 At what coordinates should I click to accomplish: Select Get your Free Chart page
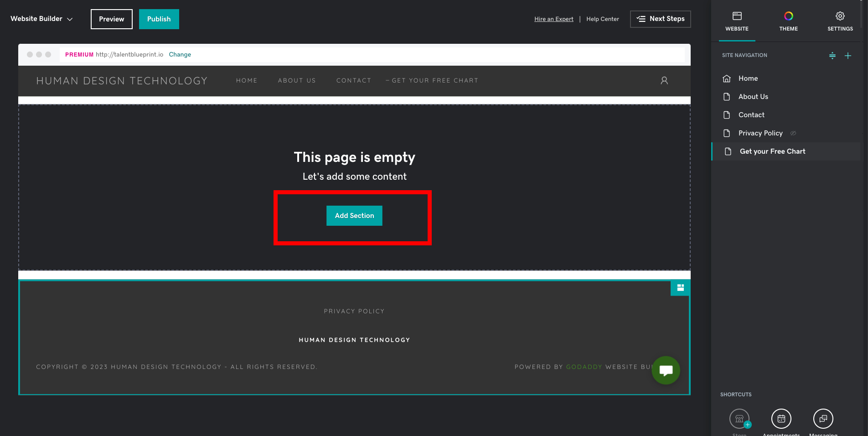click(x=785, y=151)
